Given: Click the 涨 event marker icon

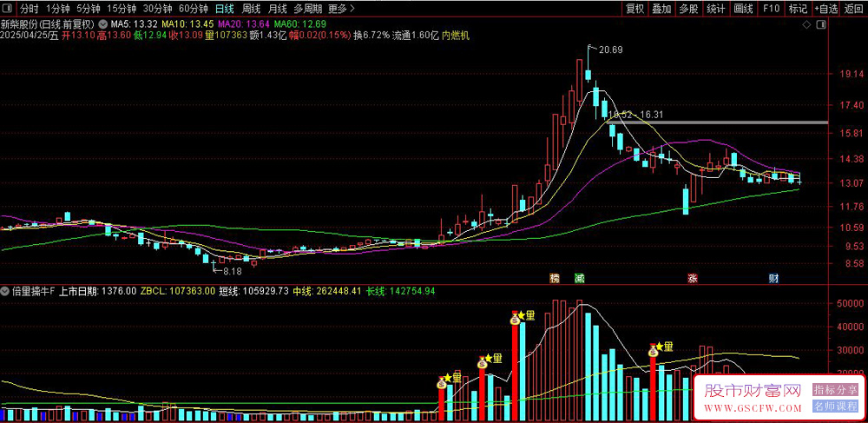Looking at the screenshot, I should coord(693,278).
